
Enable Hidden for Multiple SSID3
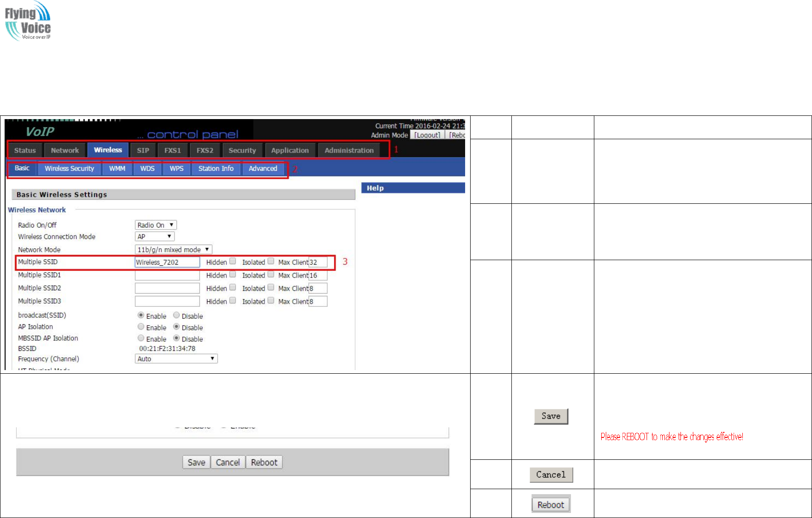[x=233, y=300]
